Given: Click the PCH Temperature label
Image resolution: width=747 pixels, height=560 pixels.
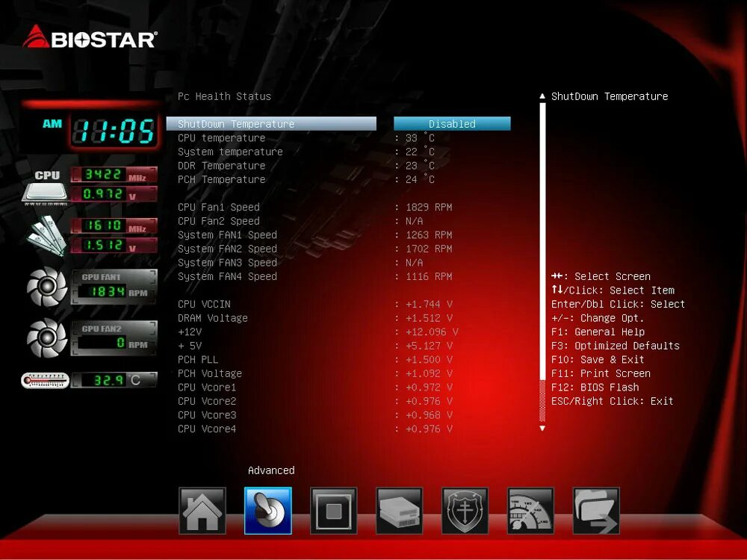Looking at the screenshot, I should 222,179.
